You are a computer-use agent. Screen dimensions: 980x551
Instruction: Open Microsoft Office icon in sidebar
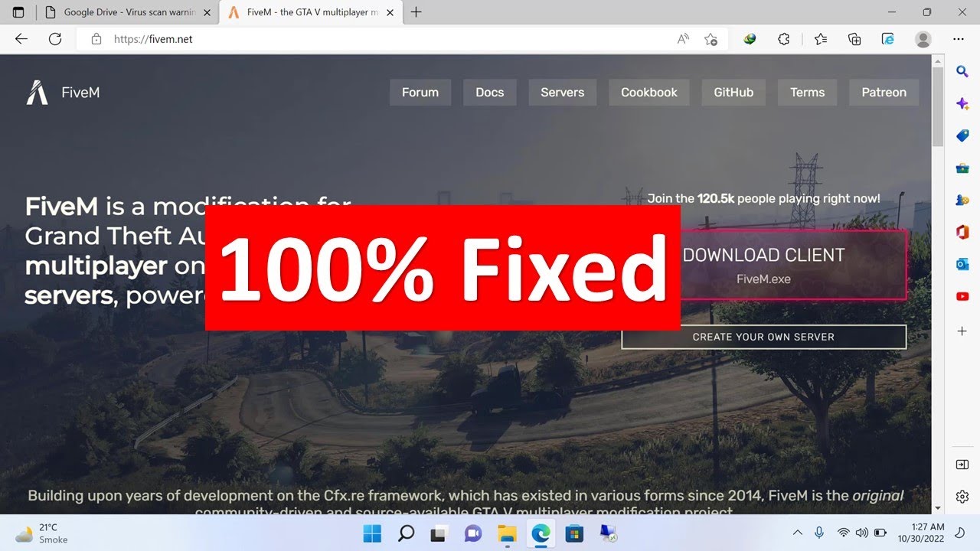(x=962, y=232)
